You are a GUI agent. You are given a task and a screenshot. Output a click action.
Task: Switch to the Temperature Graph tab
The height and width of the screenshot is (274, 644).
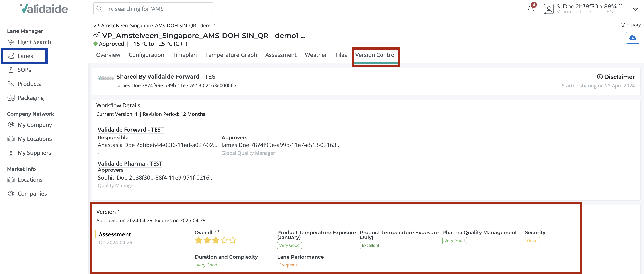231,55
